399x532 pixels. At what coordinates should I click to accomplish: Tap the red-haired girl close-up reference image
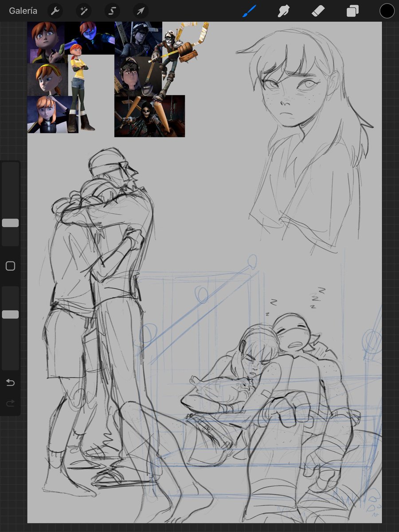[46, 43]
